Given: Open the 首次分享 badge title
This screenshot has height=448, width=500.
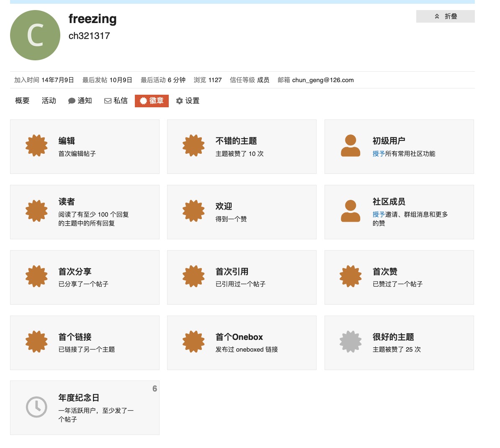Looking at the screenshot, I should coord(75,272).
